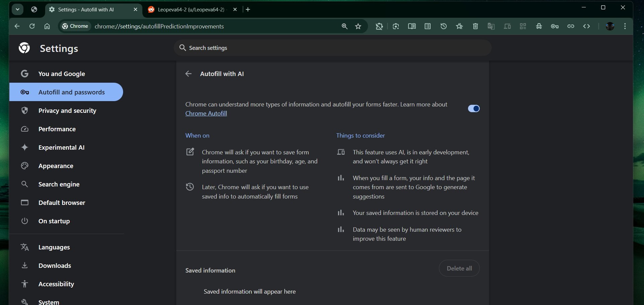Open the Chrome Autofill link
The image size is (644, 305).
[x=206, y=113]
